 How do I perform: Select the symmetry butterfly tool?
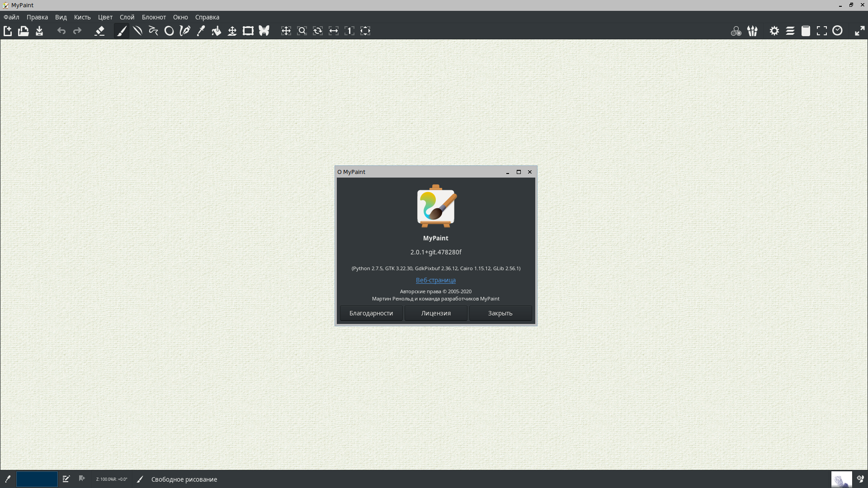tap(264, 31)
